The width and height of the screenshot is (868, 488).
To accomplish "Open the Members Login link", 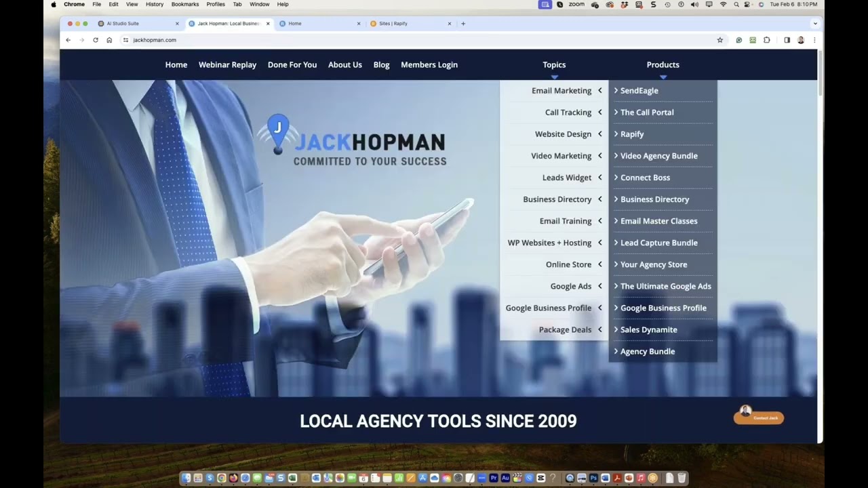I will point(429,65).
